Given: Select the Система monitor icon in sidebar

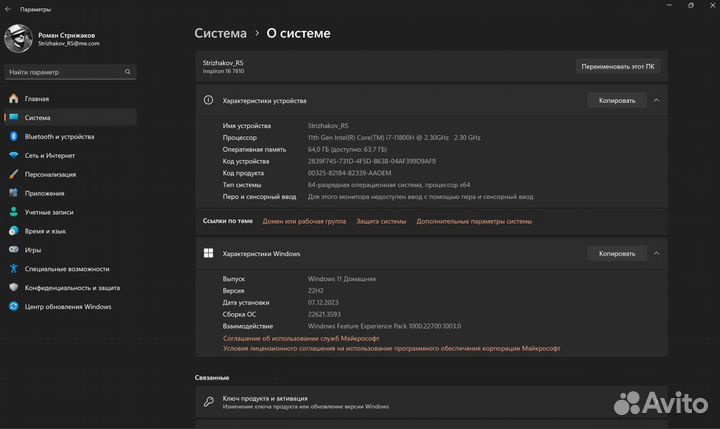Looking at the screenshot, I should point(14,118).
